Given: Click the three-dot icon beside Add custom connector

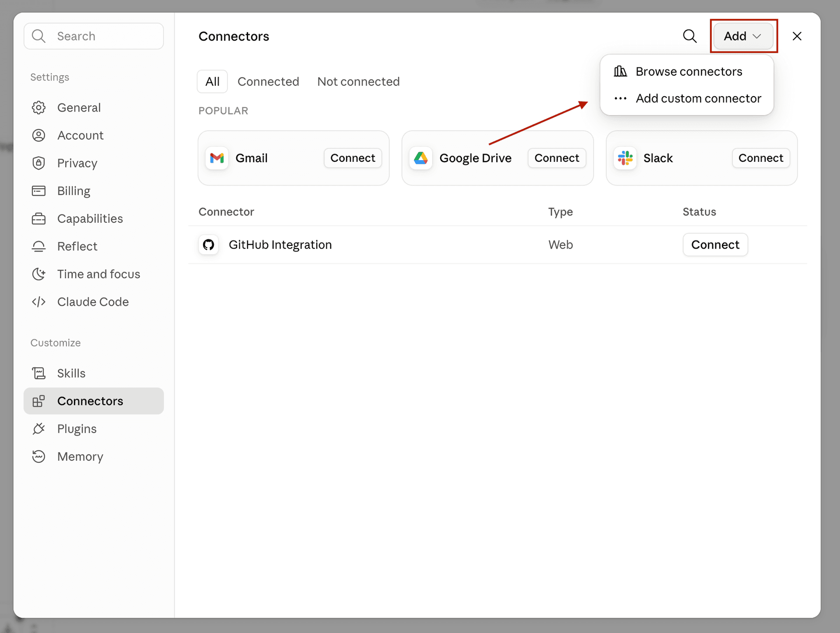Looking at the screenshot, I should [x=620, y=98].
